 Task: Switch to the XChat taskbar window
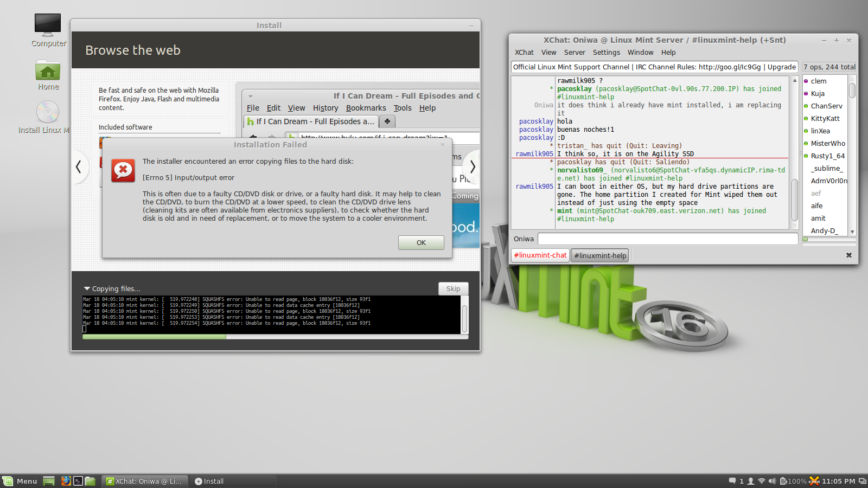(145, 481)
